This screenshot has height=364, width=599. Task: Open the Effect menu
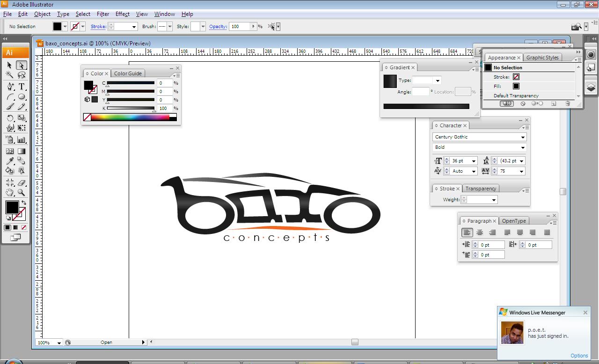tap(122, 14)
